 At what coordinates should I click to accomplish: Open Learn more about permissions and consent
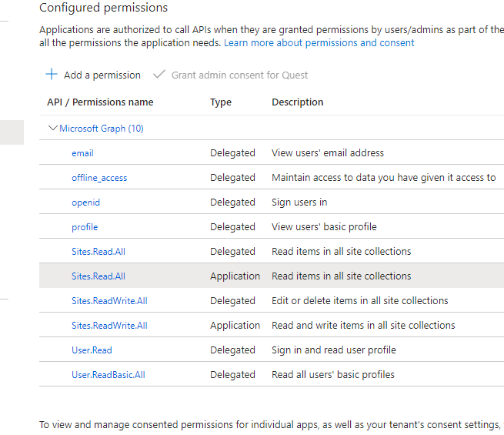pos(319,43)
